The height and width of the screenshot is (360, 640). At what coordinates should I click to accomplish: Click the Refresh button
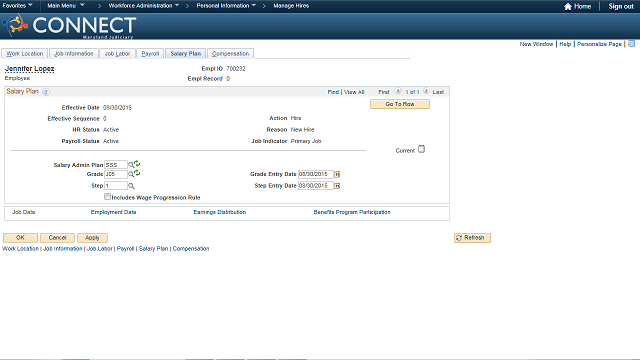(x=472, y=238)
